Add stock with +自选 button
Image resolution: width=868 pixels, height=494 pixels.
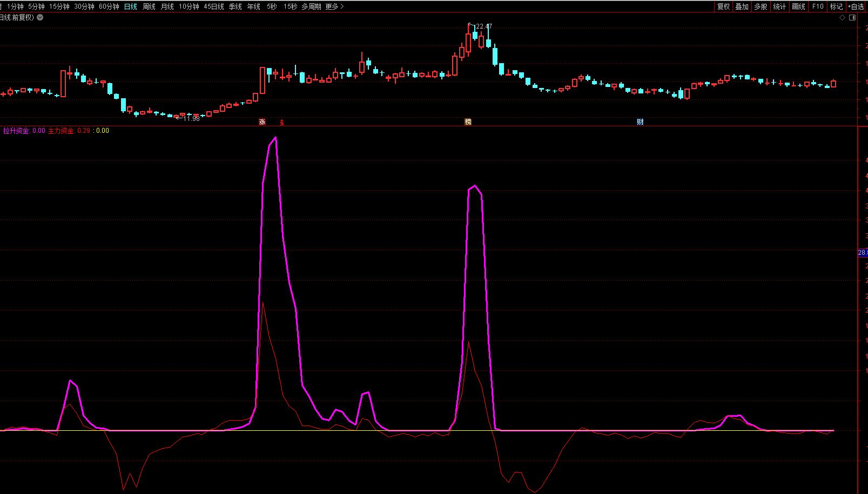click(x=856, y=6)
